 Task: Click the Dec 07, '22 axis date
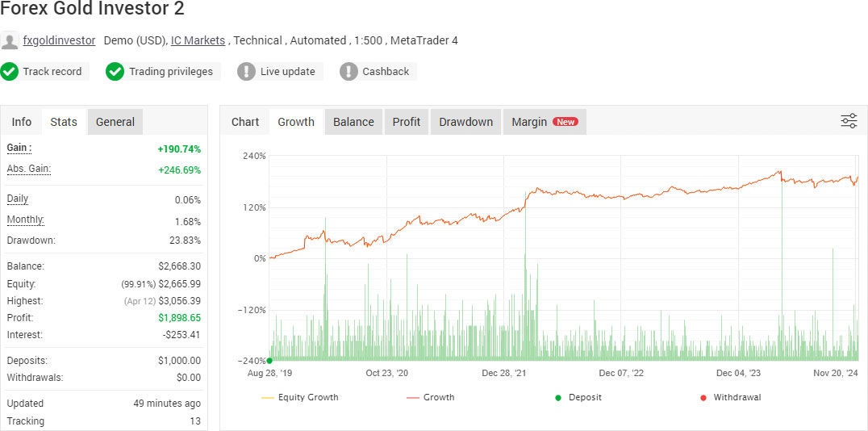pyautogui.click(x=621, y=374)
